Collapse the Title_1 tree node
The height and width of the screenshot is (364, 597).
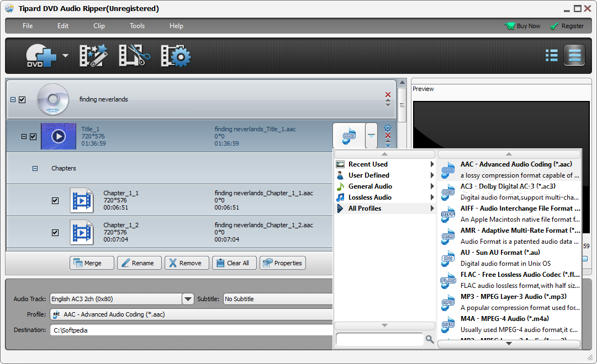coord(24,137)
